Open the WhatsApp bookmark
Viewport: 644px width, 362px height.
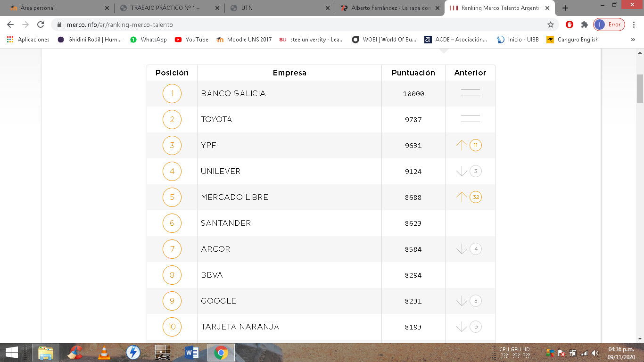tap(149, 40)
